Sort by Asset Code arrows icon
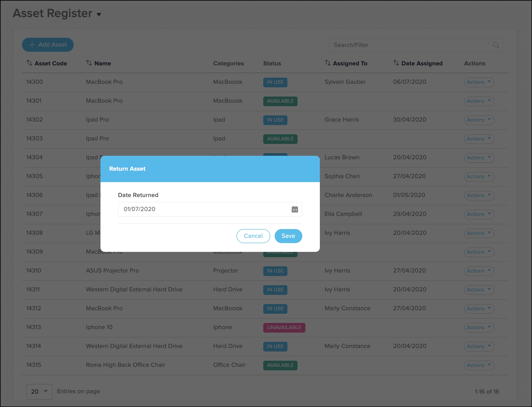 click(29, 63)
